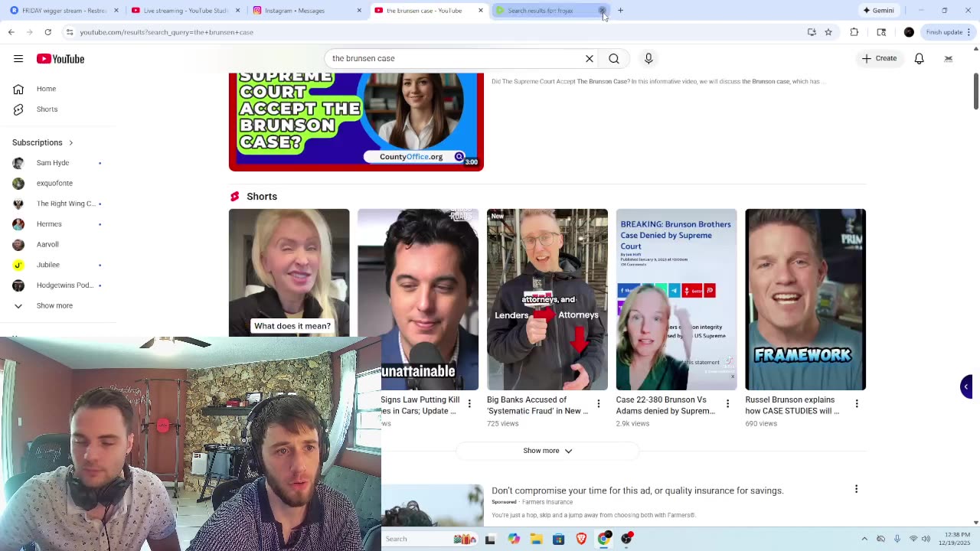Image resolution: width=980 pixels, height=551 pixels.
Task: Open the taskbar clock showing 12:38 PM
Action: 955,539
